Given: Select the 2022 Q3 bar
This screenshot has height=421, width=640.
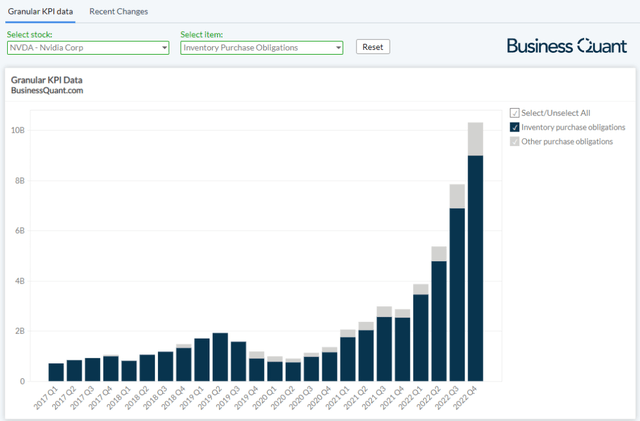Looking at the screenshot, I should pyautogui.click(x=457, y=294).
